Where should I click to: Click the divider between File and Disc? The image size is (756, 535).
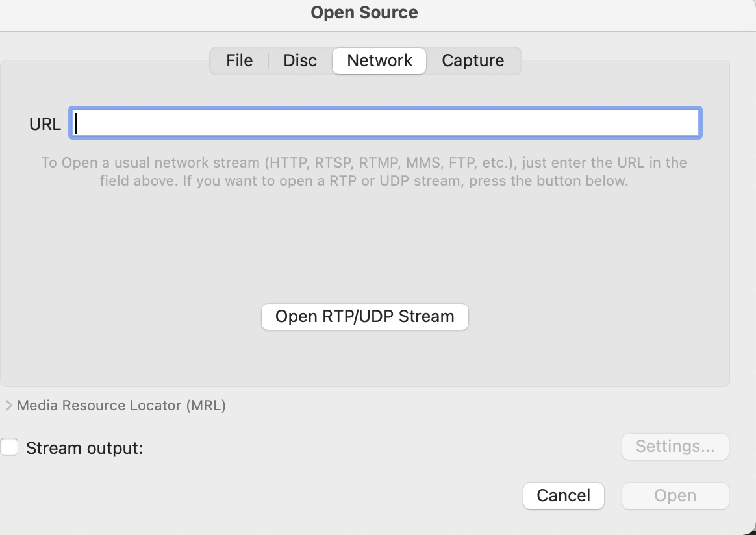268,61
